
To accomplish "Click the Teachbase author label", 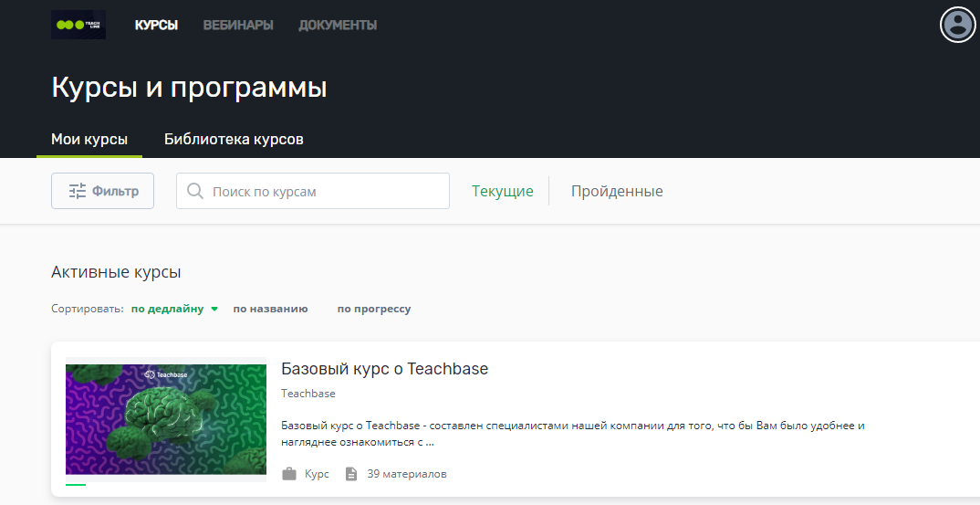I will [308, 394].
